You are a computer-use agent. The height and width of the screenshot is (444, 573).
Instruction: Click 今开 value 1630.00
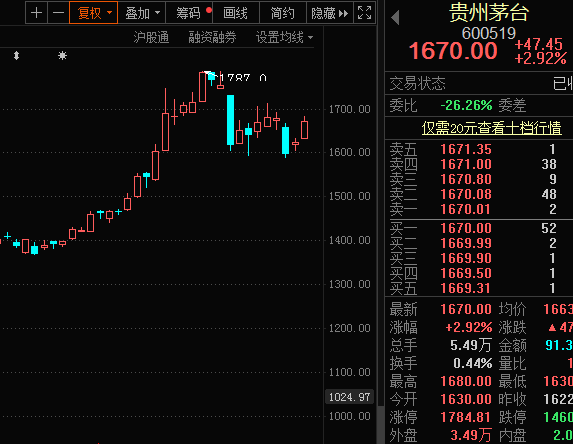[x=466, y=399]
